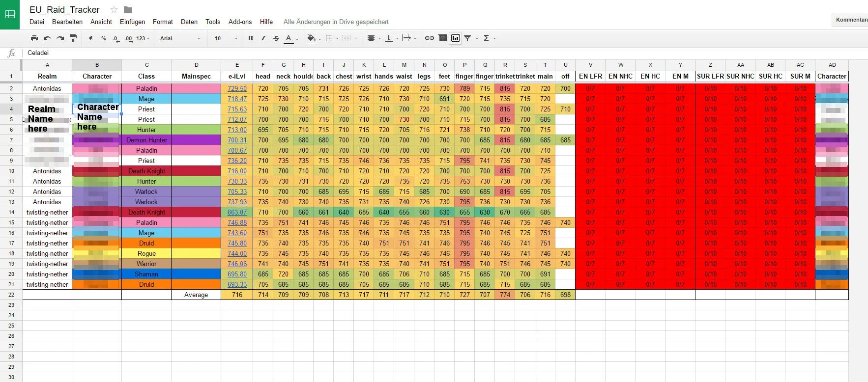868x382 pixels.
Task: Open the Format menu
Action: (x=163, y=22)
